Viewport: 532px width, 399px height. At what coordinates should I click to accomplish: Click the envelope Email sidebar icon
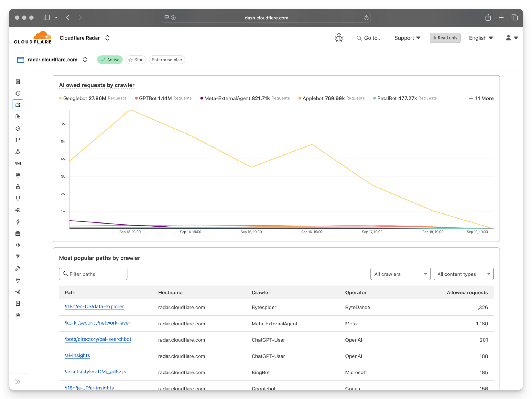[18, 163]
